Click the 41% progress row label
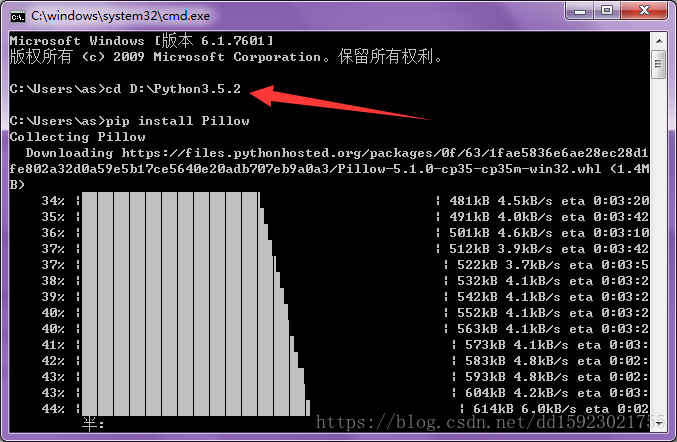This screenshot has width=677, height=442. point(53,344)
